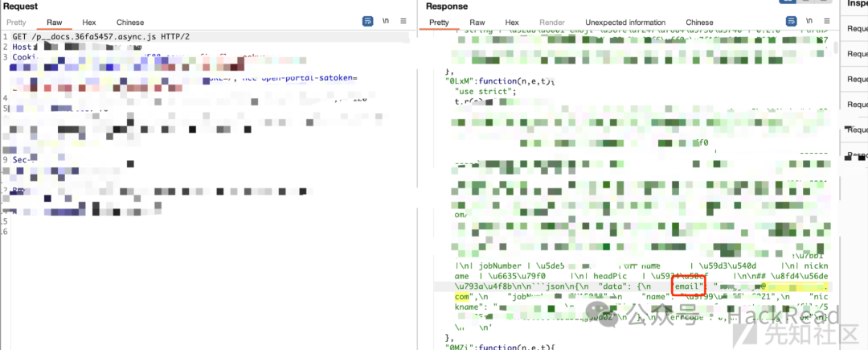Viewport: 868px width, 350px height.
Task: Open the hamburger options menu in Response panel
Action: 828,21
